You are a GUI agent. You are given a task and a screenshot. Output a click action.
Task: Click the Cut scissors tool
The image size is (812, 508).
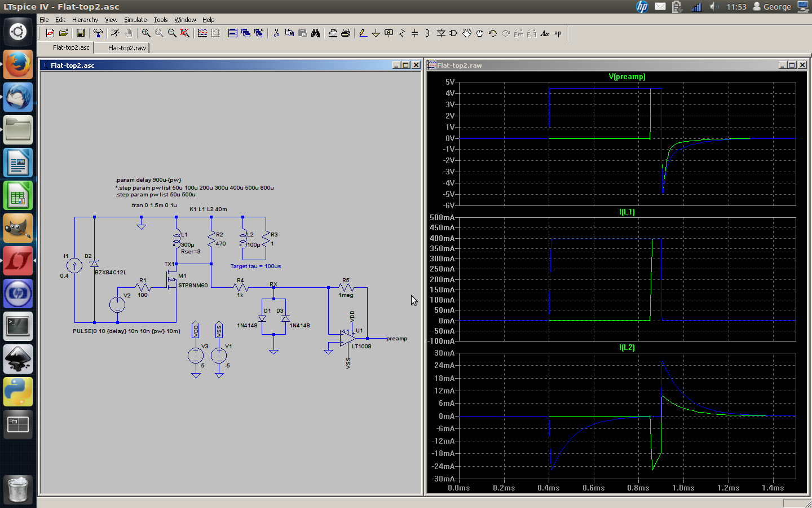click(276, 33)
